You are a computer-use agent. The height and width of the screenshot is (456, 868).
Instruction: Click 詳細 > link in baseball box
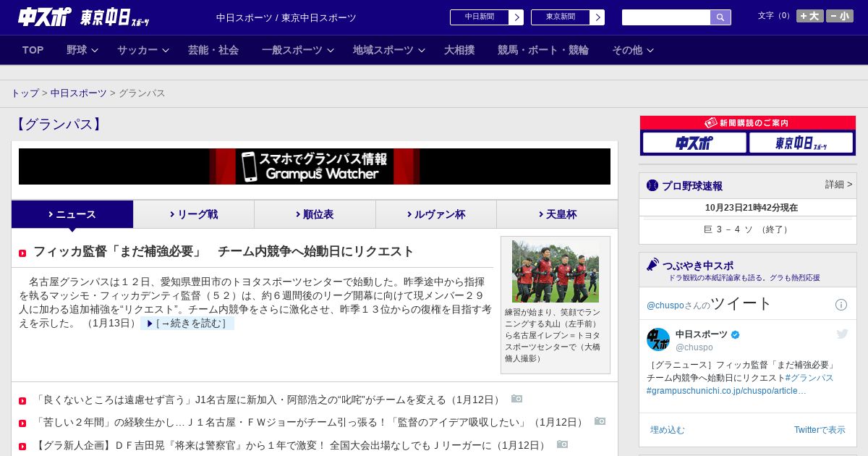click(x=838, y=185)
